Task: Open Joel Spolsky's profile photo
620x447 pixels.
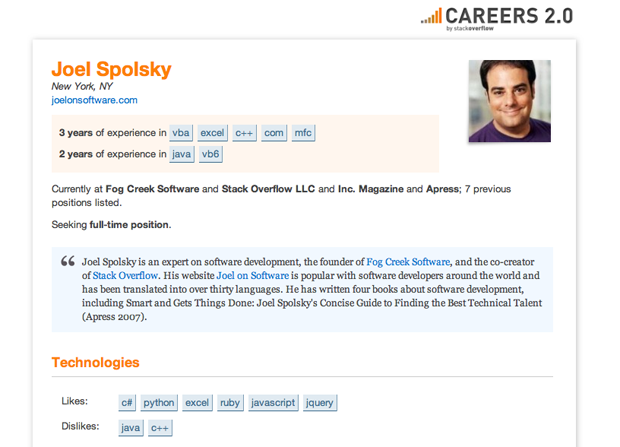Action: tap(509, 101)
